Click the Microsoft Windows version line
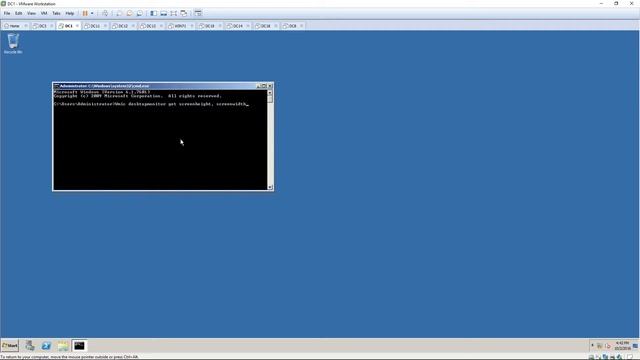The width and height of the screenshot is (640, 360). 102,92
